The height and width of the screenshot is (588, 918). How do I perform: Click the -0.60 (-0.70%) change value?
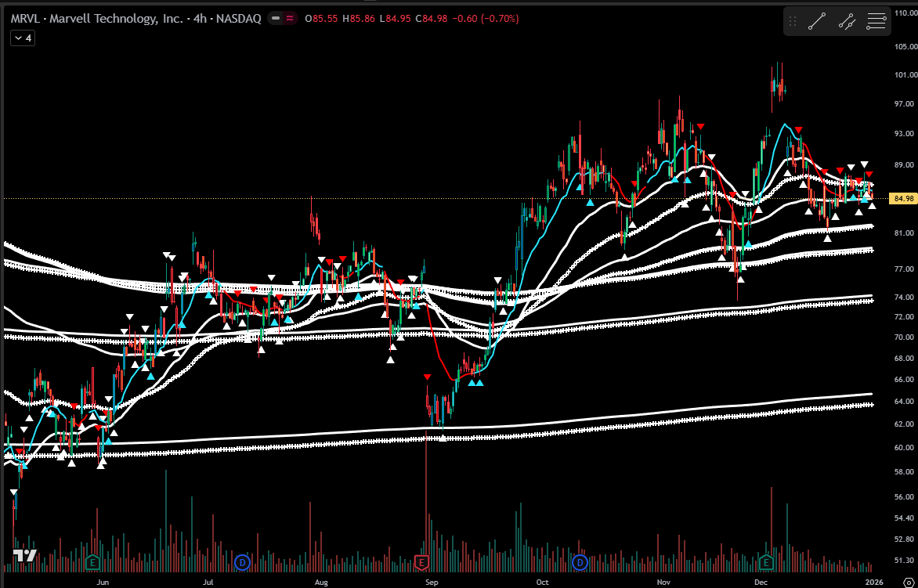coord(485,19)
